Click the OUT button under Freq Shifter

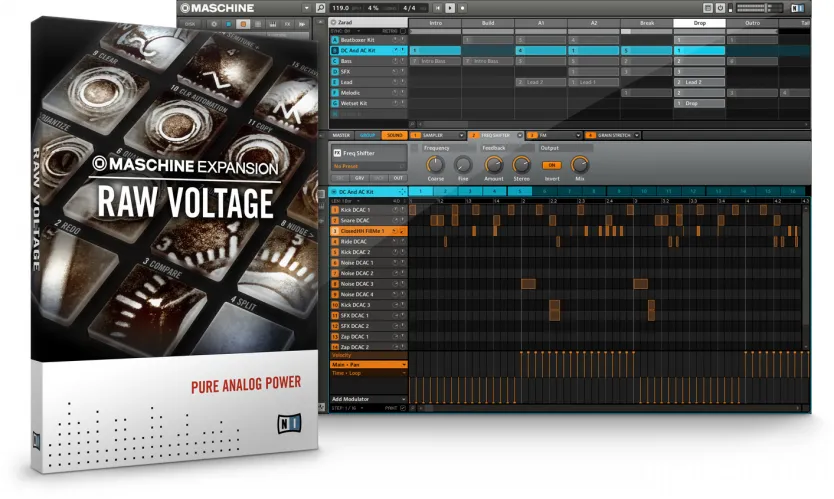pyautogui.click(x=398, y=177)
